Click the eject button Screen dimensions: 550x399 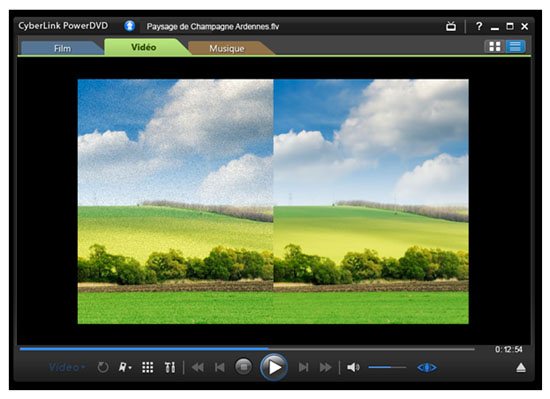521,367
